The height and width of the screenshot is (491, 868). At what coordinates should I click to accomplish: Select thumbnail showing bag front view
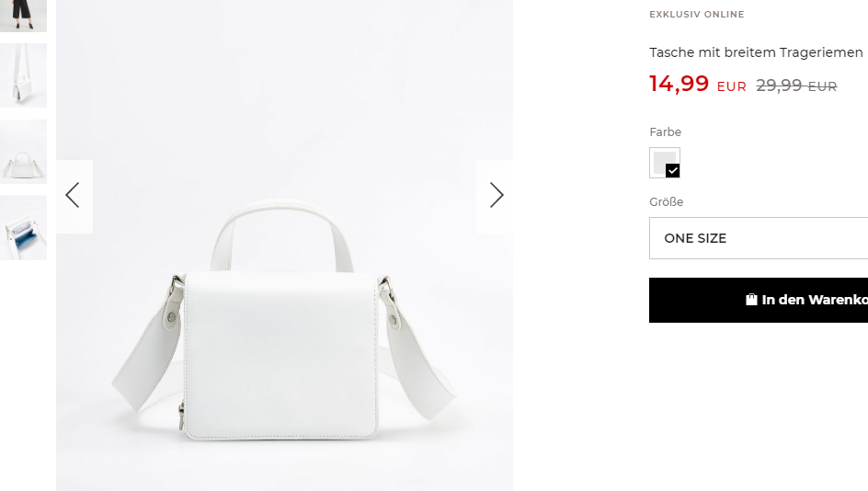(x=23, y=152)
